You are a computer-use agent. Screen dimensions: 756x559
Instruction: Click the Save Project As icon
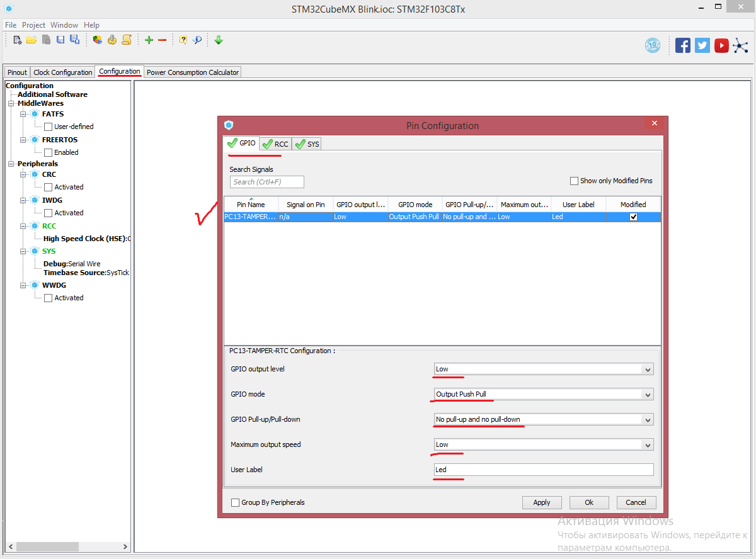pyautogui.click(x=74, y=40)
